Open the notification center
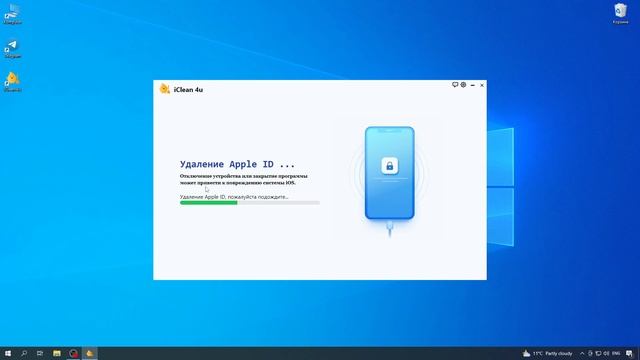 click(x=629, y=353)
